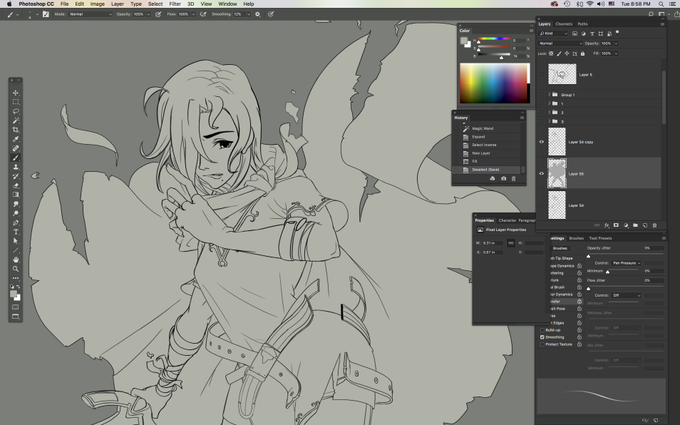Select the Eyedropper tool
The width and height of the screenshot is (680, 425).
16,139
